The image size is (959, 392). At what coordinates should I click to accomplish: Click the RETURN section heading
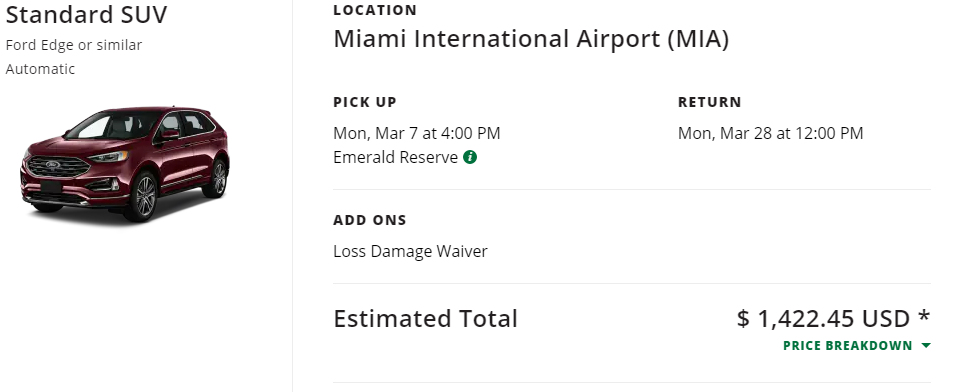tap(709, 102)
